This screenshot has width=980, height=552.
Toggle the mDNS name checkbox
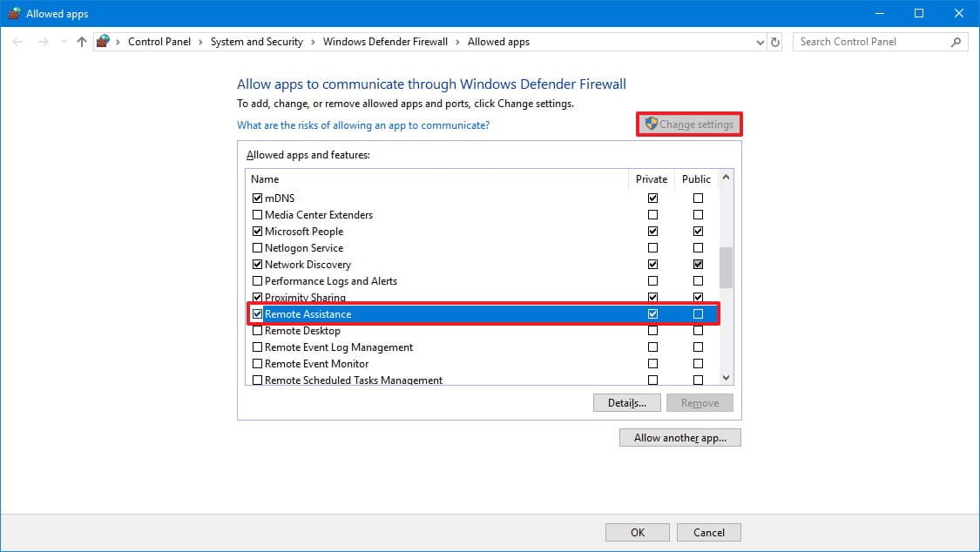pos(257,198)
